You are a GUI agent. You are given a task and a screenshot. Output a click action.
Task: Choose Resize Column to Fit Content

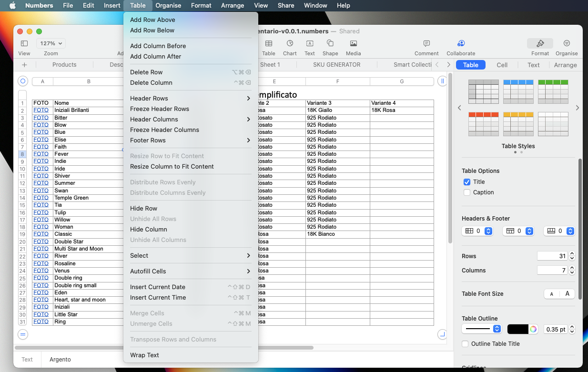[x=191, y=167]
